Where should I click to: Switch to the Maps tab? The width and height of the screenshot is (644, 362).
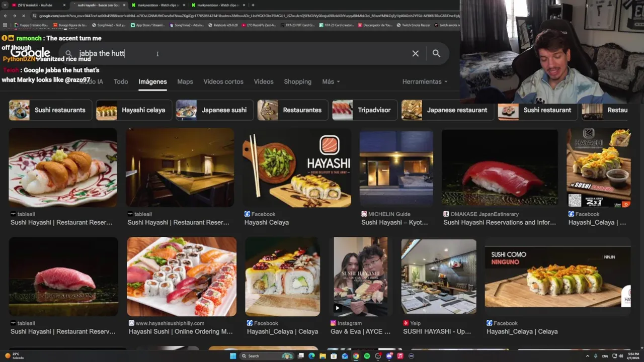pos(185,81)
